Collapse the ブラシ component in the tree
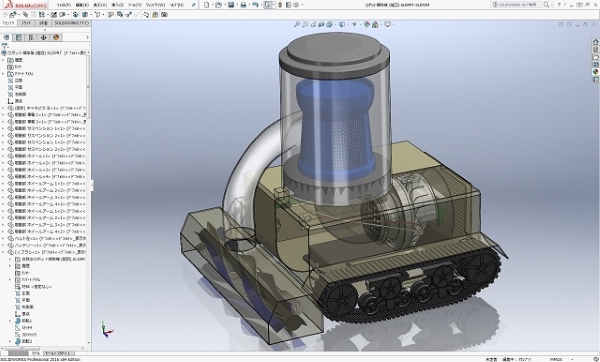Screen dimensions: 600x362 tap(3, 252)
